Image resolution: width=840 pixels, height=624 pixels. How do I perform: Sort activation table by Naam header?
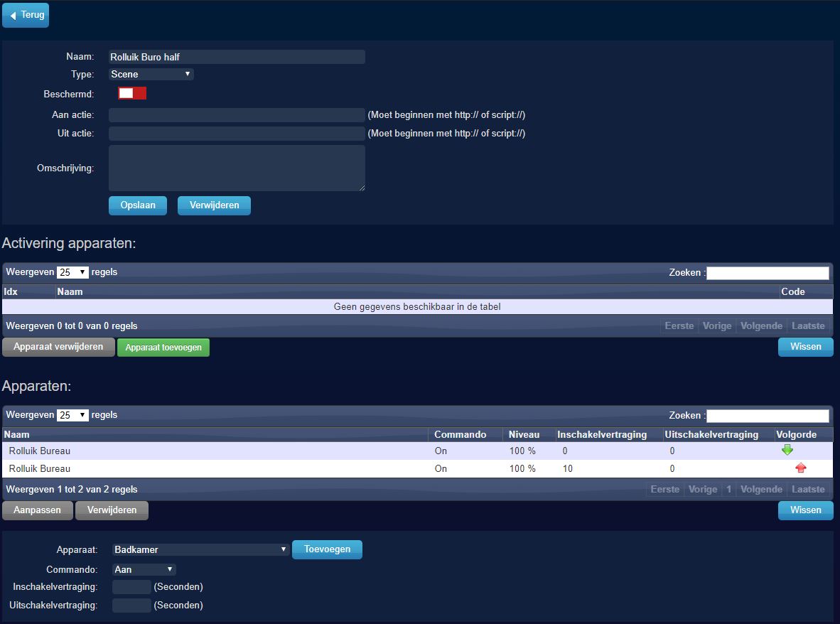[x=417, y=292]
